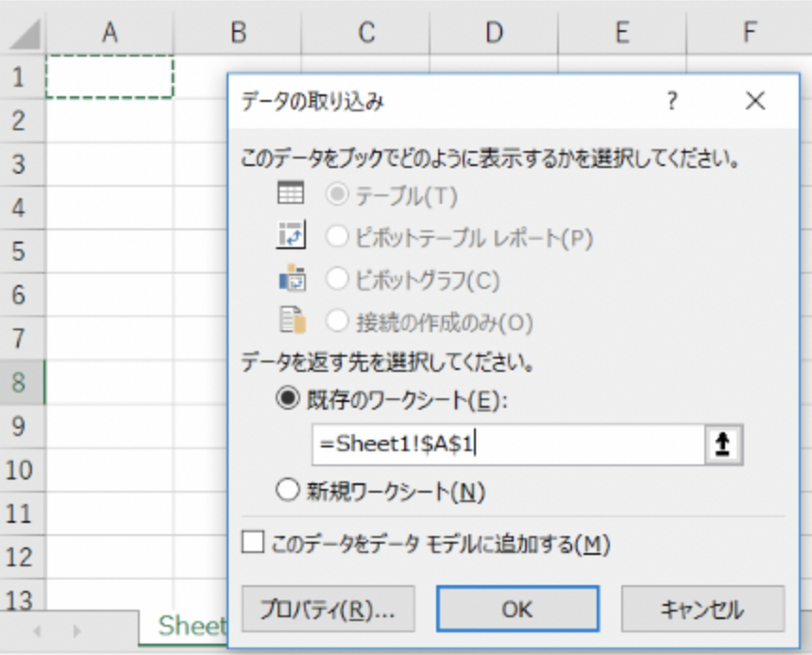This screenshot has width=812, height=655.
Task: Select row 8 header
Action: click(x=20, y=382)
